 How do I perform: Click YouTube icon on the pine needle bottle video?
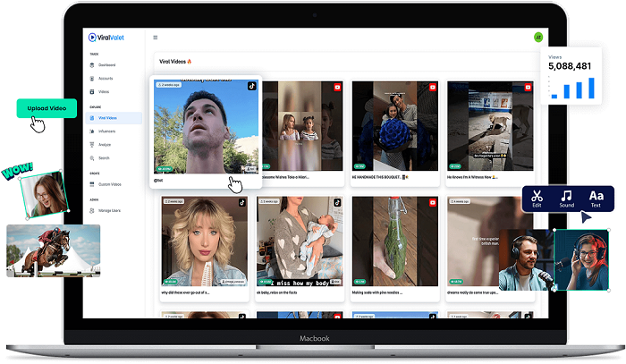433,203
